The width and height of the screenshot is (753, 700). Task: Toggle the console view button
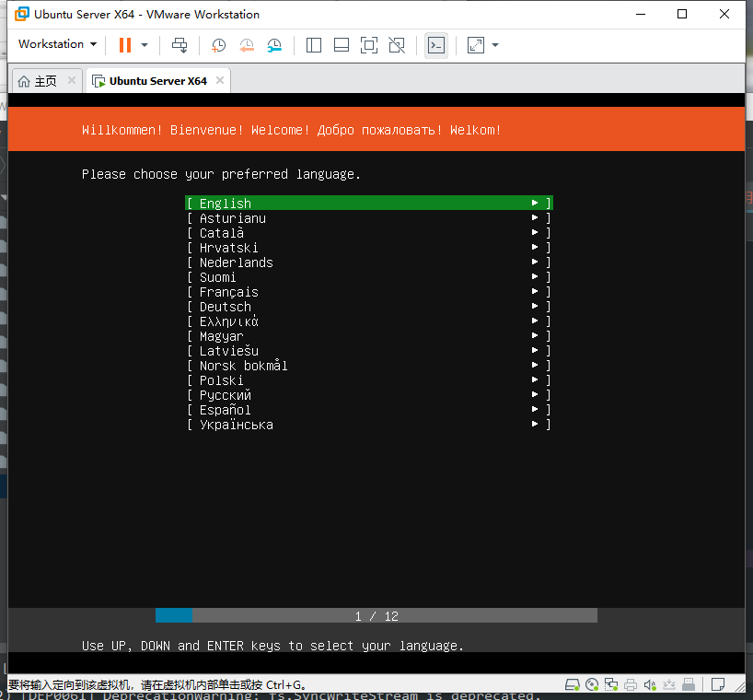pos(436,45)
